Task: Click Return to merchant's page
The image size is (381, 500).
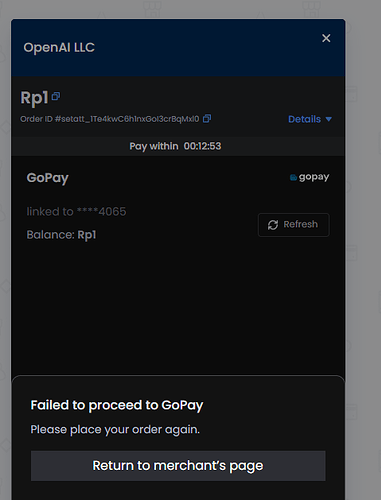Action: point(178,466)
